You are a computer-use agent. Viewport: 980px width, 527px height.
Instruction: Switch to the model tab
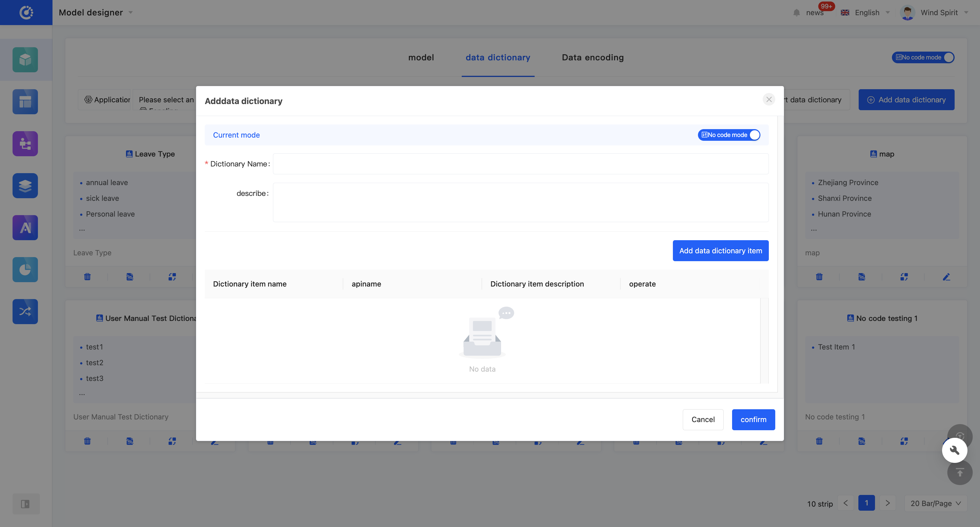[x=421, y=57]
